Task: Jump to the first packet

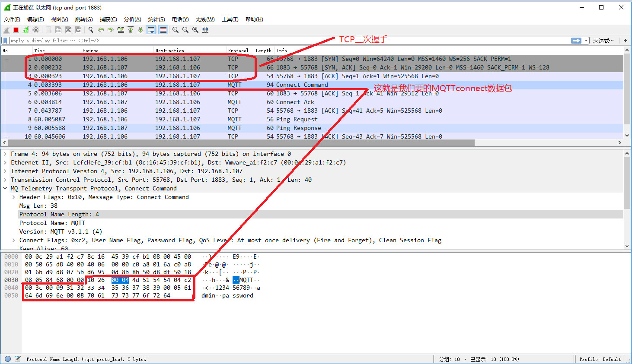Action: [x=131, y=30]
